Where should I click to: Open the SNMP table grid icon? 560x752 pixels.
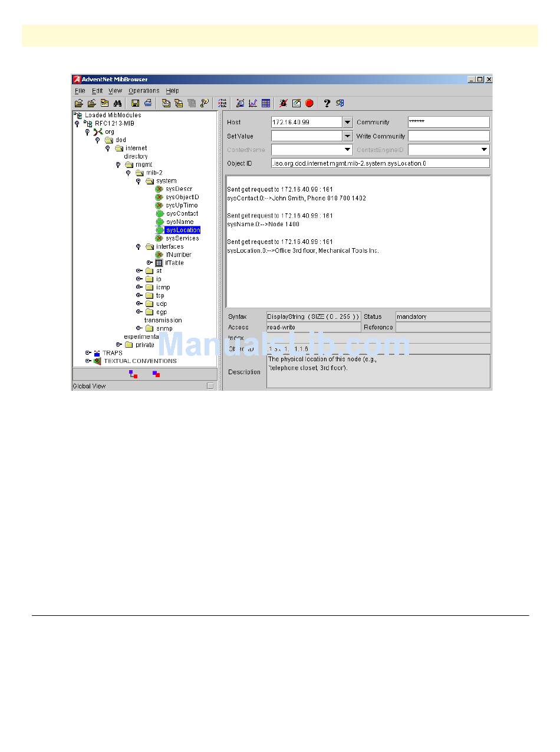tap(266, 103)
